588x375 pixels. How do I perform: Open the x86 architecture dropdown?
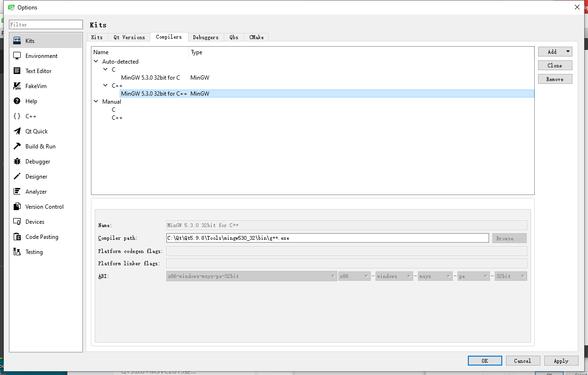(x=354, y=277)
